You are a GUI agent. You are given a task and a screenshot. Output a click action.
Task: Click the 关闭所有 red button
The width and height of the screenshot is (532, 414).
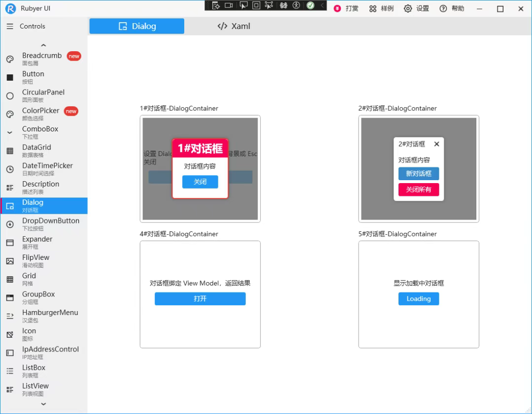(x=419, y=190)
